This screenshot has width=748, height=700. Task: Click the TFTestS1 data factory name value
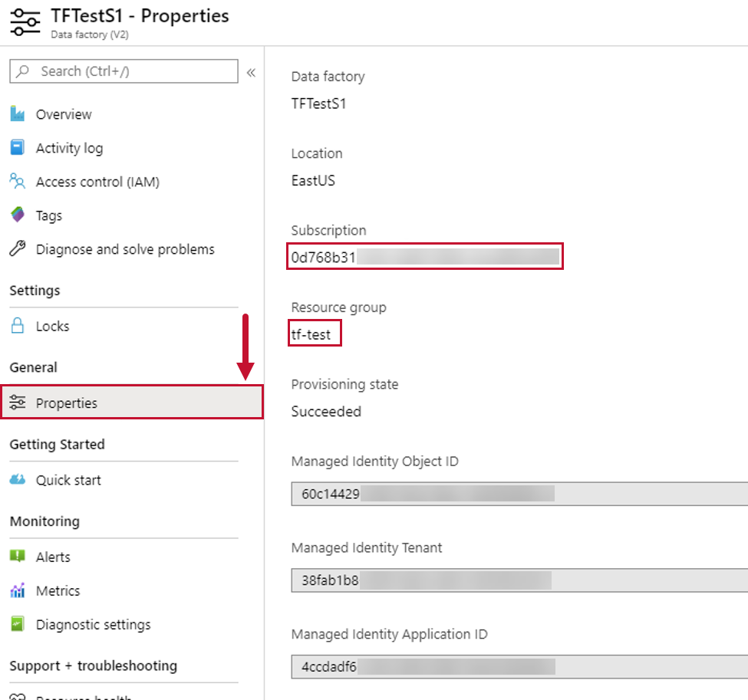coord(318,104)
